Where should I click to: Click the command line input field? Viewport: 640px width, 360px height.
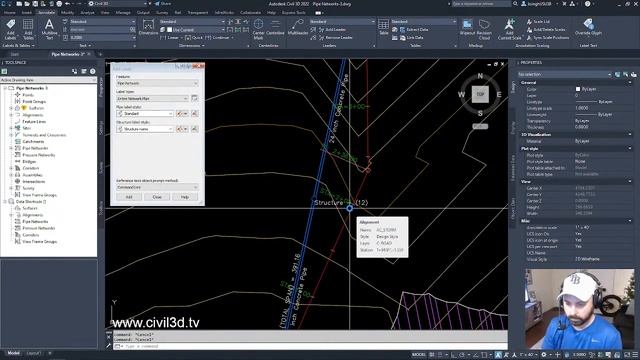click(310, 346)
